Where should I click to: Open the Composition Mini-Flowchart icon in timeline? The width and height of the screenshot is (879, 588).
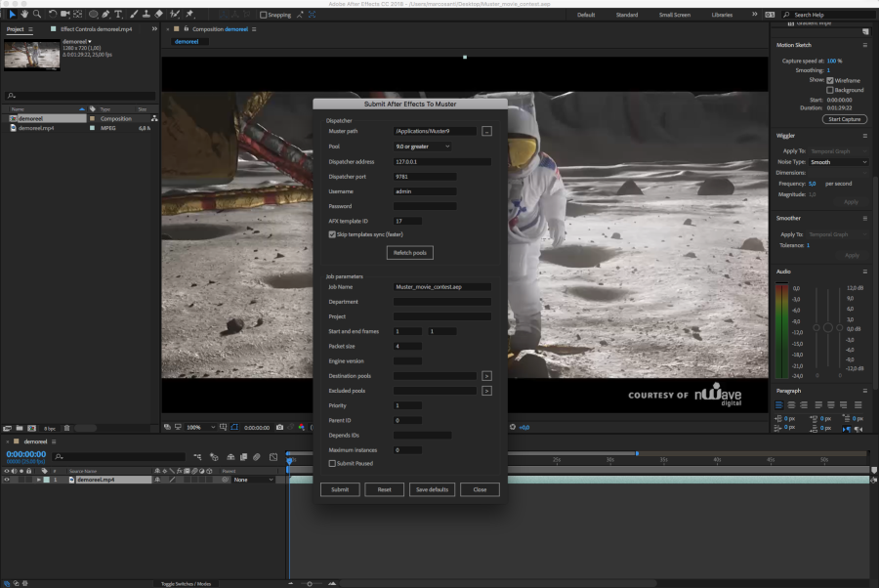197,457
